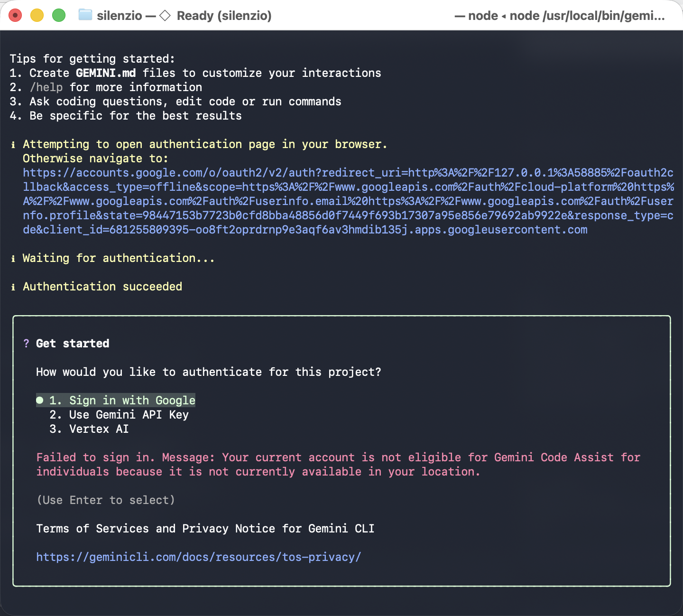
Task: Select option 2 Use Gemini API Key
Action: tap(119, 415)
